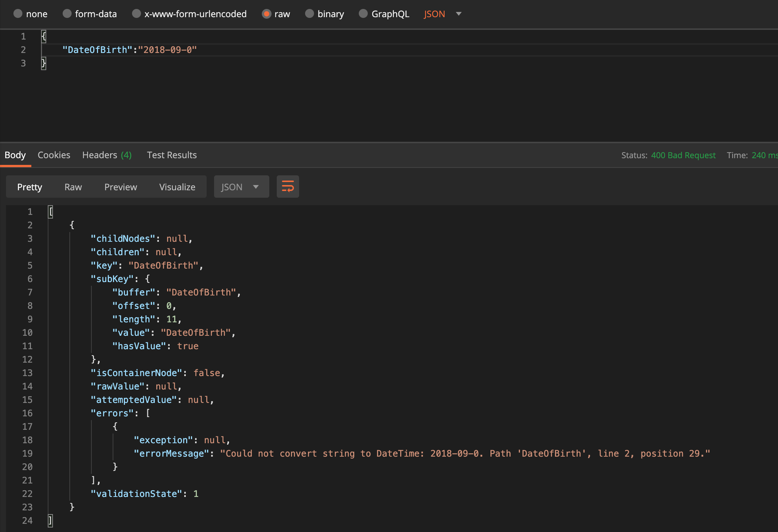Select the binary body radio button
Viewport: 778px width, 532px height.
310,14
